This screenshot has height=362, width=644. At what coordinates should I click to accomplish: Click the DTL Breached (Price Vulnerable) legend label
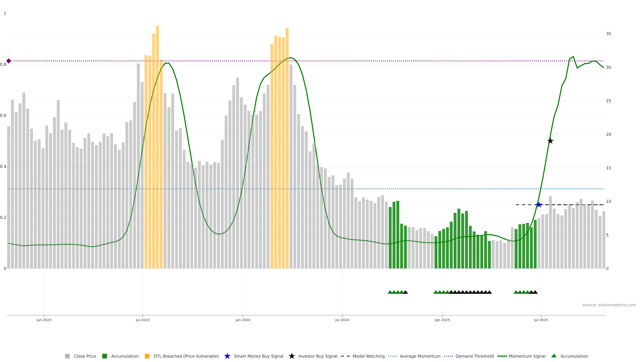(x=186, y=356)
